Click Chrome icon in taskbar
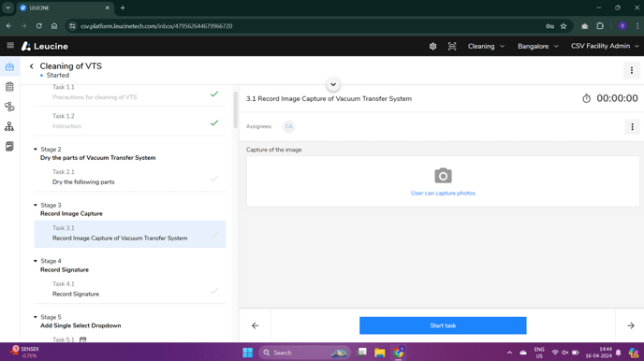This screenshot has width=644, height=361. click(x=399, y=353)
